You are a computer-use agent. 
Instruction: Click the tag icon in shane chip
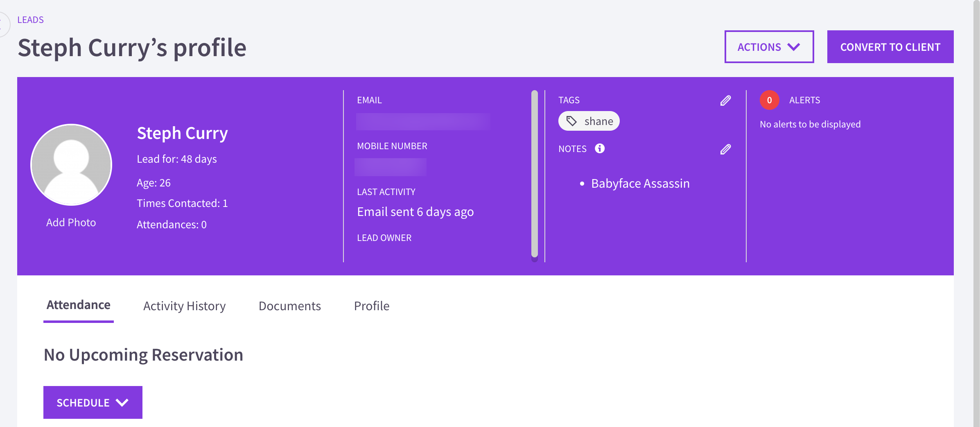click(571, 121)
